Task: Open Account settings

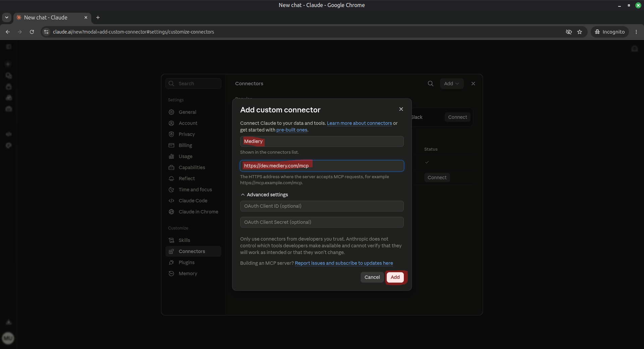Action: (193, 123)
